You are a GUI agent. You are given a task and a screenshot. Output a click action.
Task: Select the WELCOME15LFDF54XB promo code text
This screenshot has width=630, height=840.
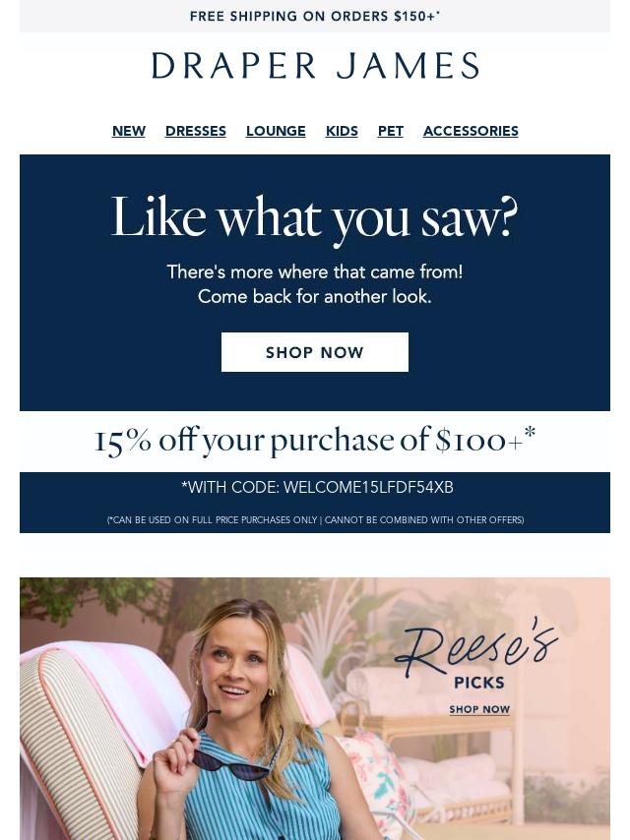[368, 488]
